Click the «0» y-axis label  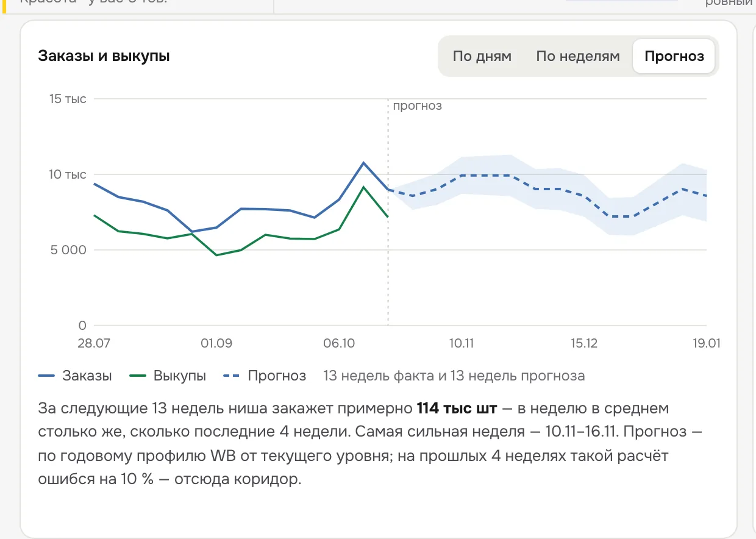pyautogui.click(x=83, y=325)
